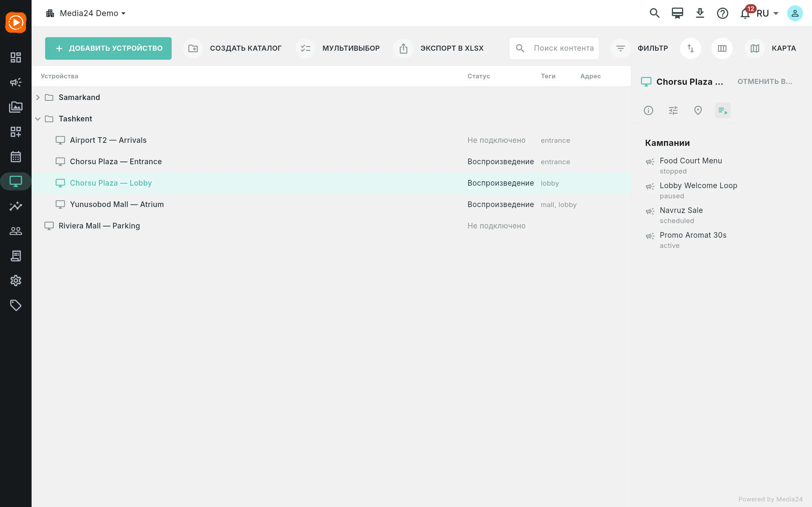Click the download icon in top bar
This screenshot has height=507, width=812.
[x=700, y=14]
